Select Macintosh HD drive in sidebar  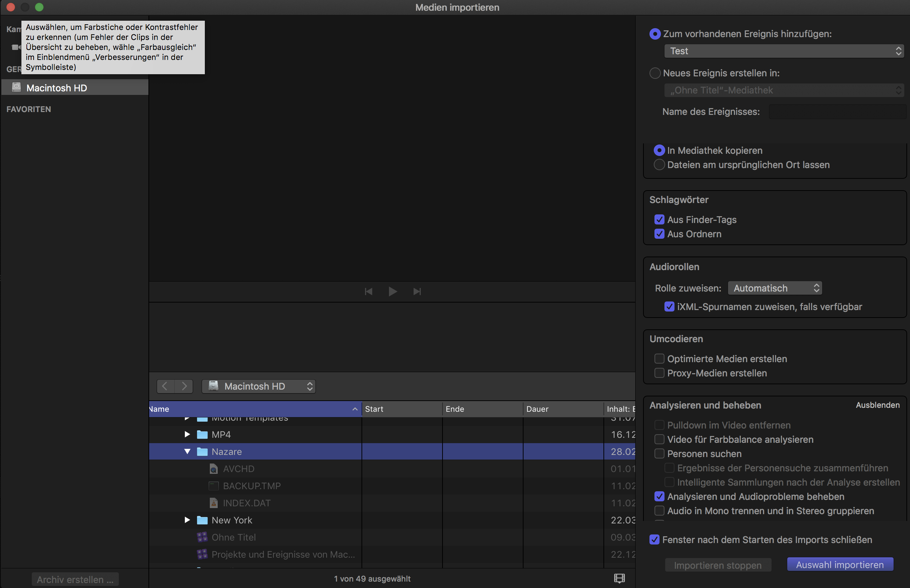pos(56,88)
